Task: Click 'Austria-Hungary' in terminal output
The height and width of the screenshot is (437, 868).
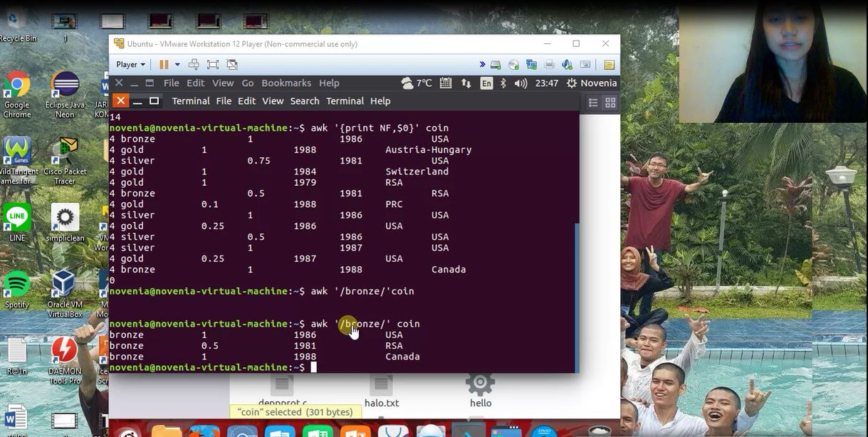Action: 429,149
